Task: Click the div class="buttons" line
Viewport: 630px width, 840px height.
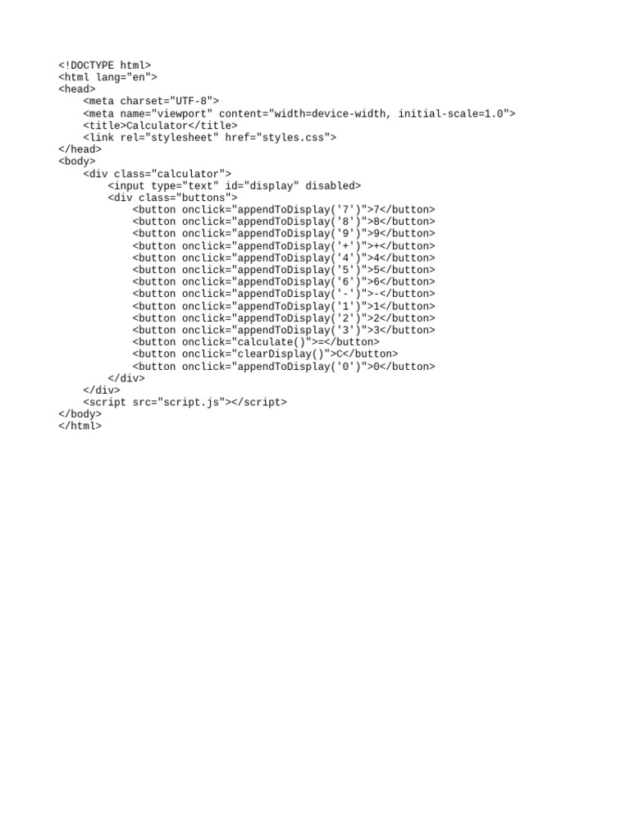Action: [x=172, y=198]
